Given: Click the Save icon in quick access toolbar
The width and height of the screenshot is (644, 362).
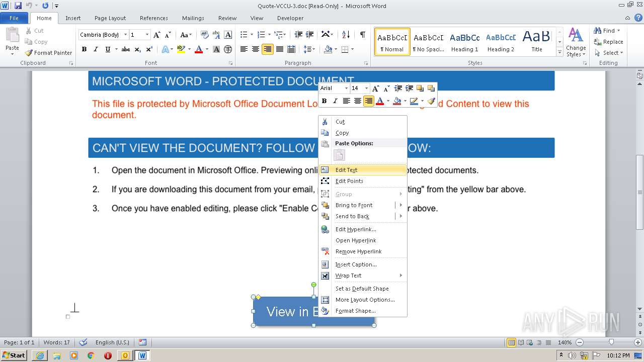Looking at the screenshot, I should [18, 6].
